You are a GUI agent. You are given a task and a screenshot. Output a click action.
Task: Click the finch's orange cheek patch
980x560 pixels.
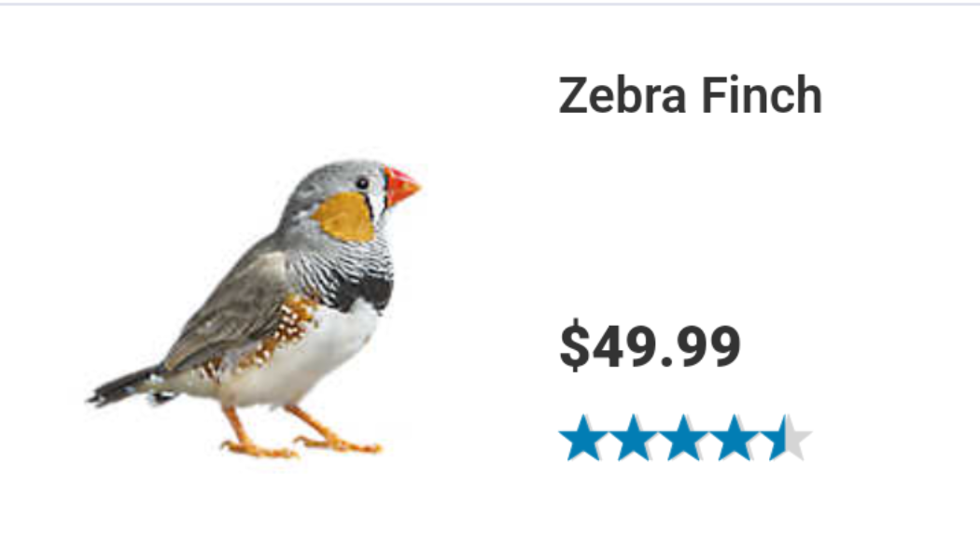click(343, 217)
